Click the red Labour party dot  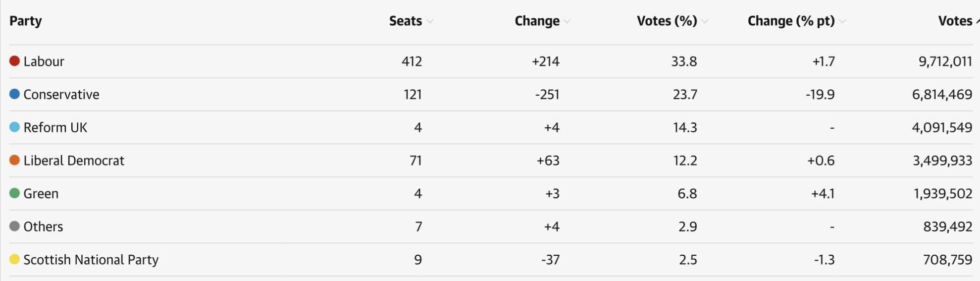[14, 61]
